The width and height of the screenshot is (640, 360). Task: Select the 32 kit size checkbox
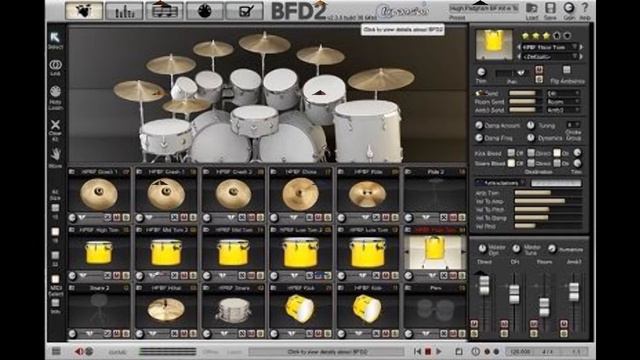coord(55,256)
